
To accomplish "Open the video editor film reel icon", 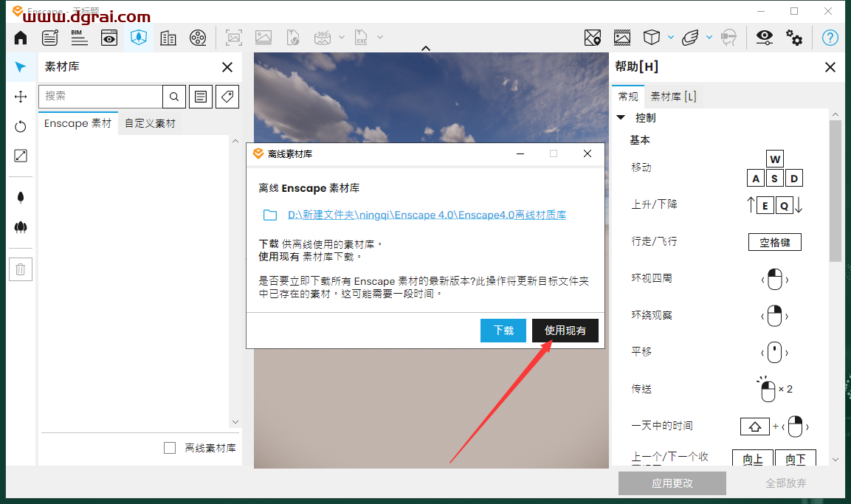I will click(198, 38).
